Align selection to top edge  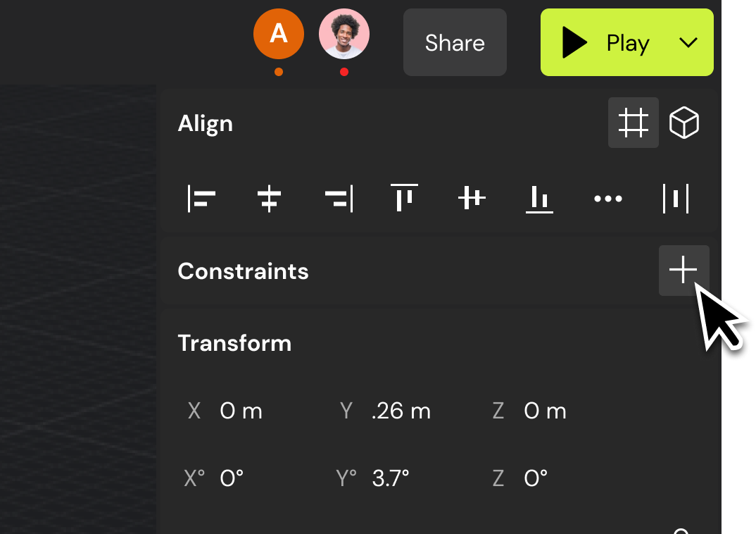(x=404, y=197)
